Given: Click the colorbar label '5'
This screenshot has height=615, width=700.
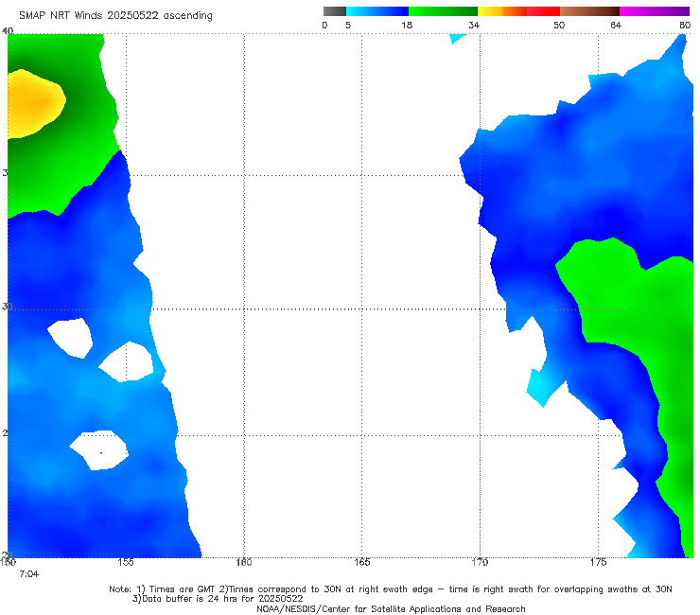Looking at the screenshot, I should tap(348, 26).
